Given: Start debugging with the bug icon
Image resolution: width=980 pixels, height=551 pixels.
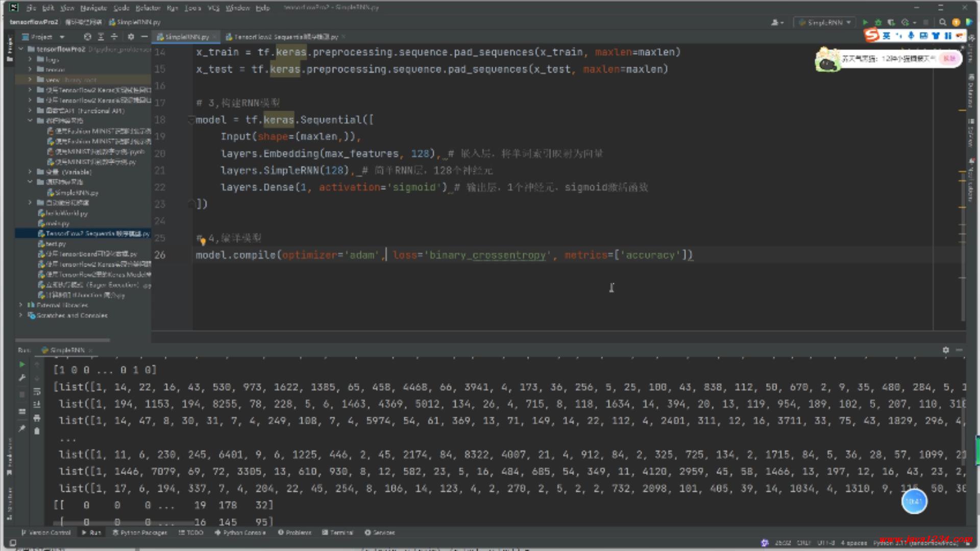Looking at the screenshot, I should [878, 22].
